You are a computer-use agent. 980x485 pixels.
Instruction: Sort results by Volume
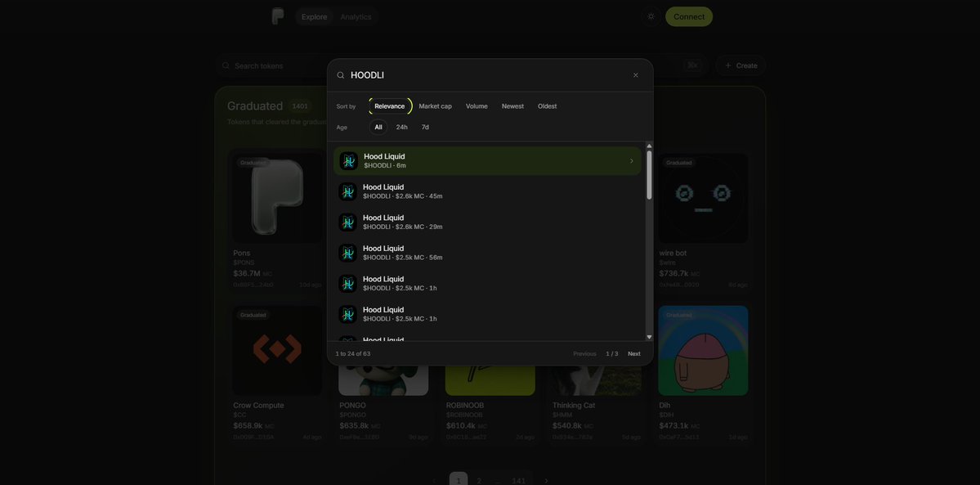click(477, 106)
